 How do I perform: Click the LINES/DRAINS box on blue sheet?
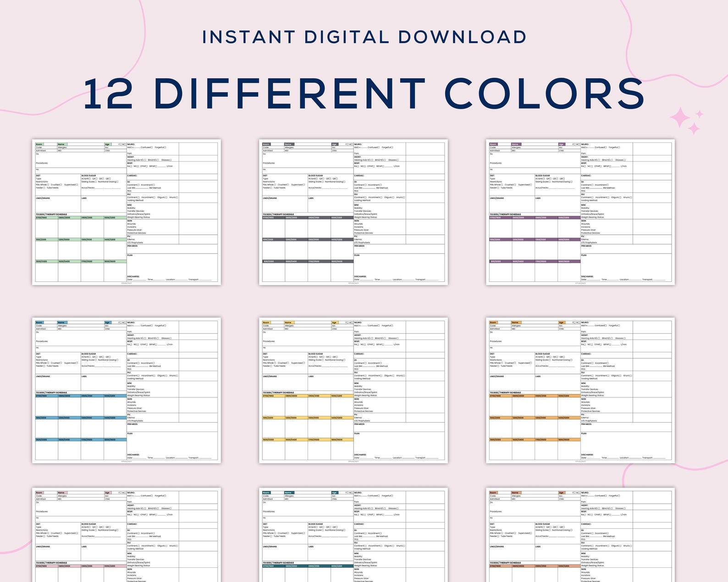point(58,383)
